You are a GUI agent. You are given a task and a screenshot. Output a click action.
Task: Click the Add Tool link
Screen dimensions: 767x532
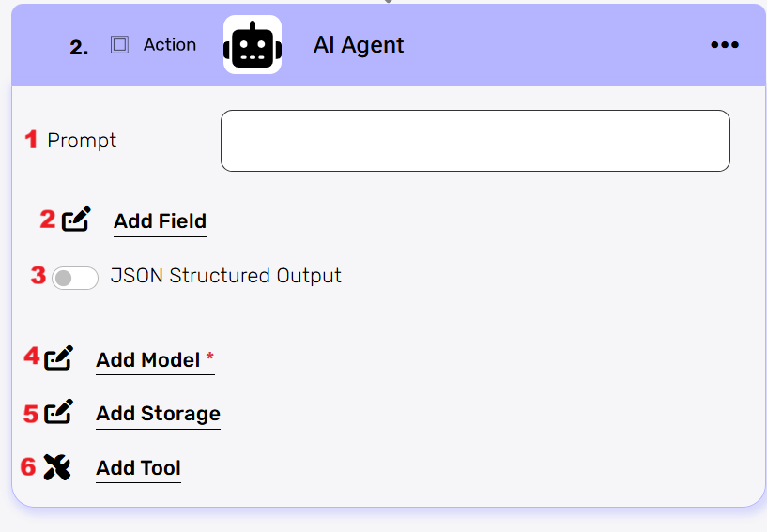tap(138, 468)
